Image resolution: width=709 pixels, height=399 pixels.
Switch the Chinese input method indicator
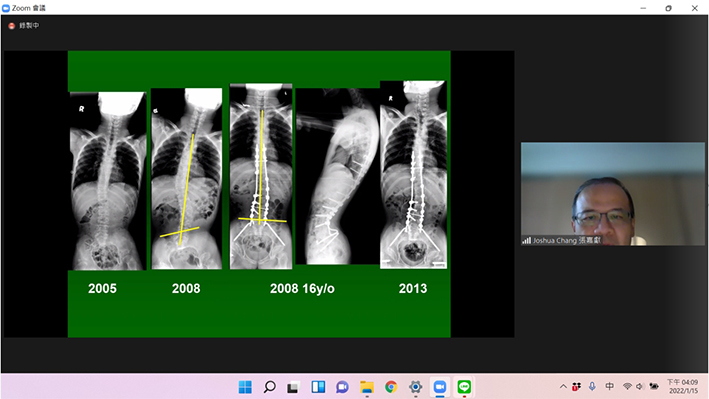click(610, 386)
